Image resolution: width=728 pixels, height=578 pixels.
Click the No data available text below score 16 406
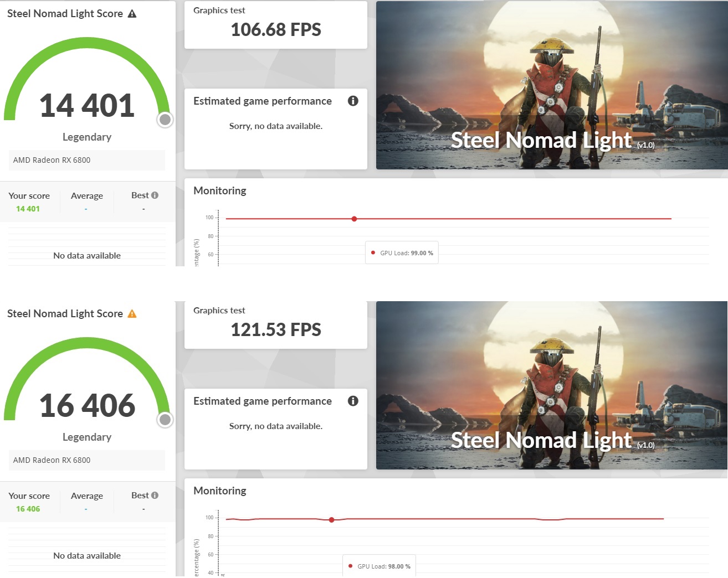click(87, 555)
